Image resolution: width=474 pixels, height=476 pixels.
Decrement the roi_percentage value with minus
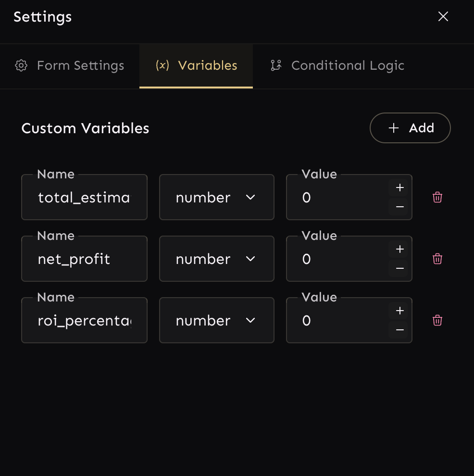tap(399, 330)
